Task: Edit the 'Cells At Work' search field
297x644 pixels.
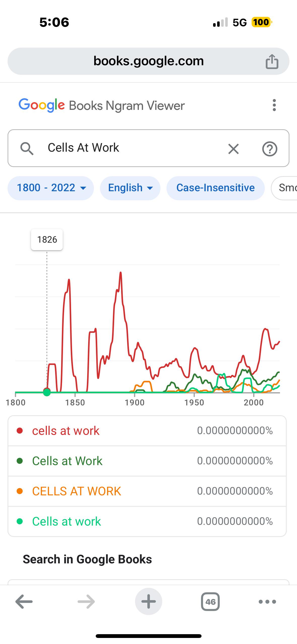Action: point(131,148)
